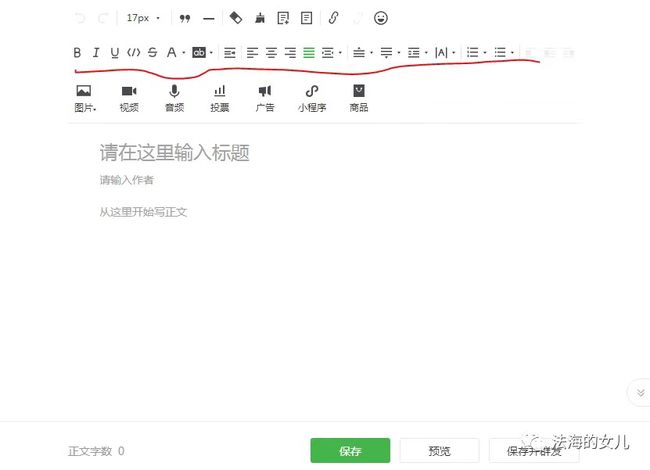Toggle the green justify alignment button

point(309,53)
